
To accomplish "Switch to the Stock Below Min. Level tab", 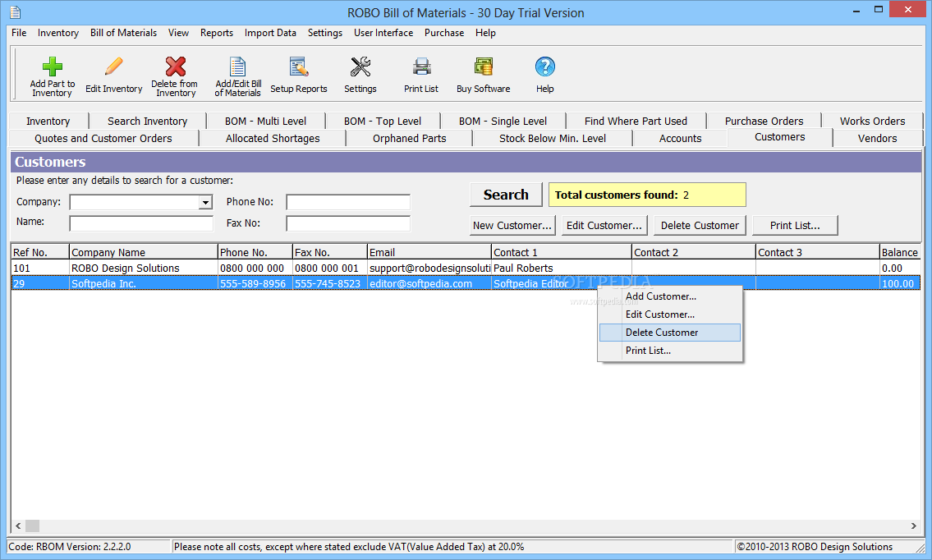I will [553, 139].
